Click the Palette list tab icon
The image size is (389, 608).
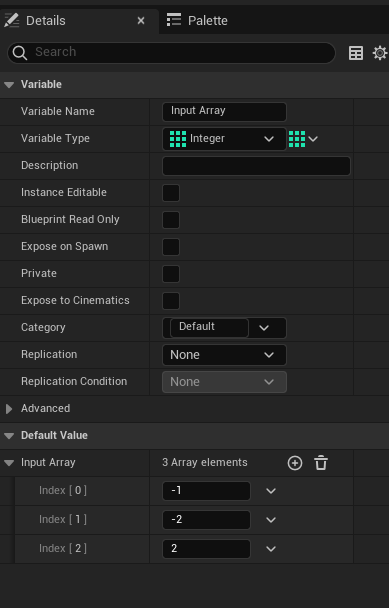(x=174, y=20)
